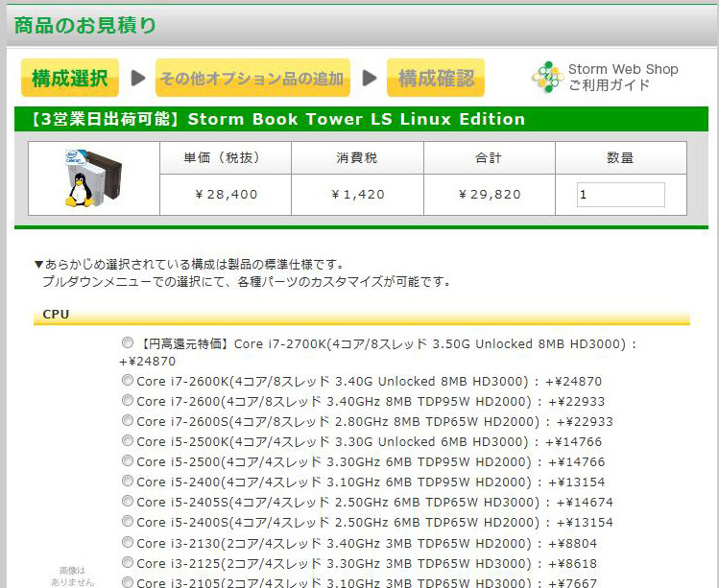The width and height of the screenshot is (719, 588).
Task: Select the Core i5-2500K Unlocked radio
Action: (x=127, y=441)
